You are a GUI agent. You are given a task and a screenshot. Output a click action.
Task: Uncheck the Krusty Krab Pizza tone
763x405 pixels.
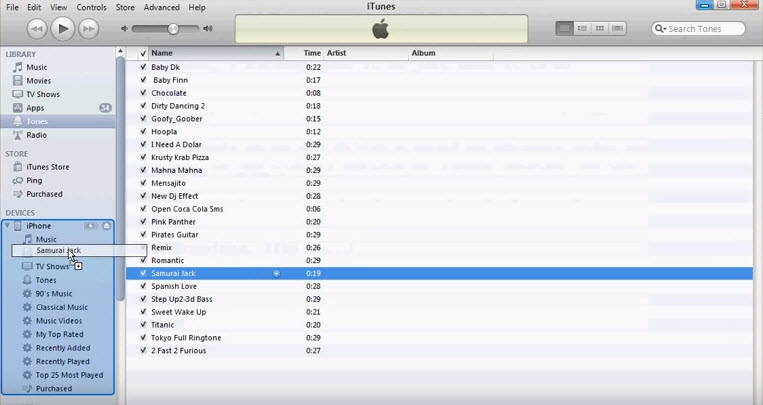pos(143,157)
